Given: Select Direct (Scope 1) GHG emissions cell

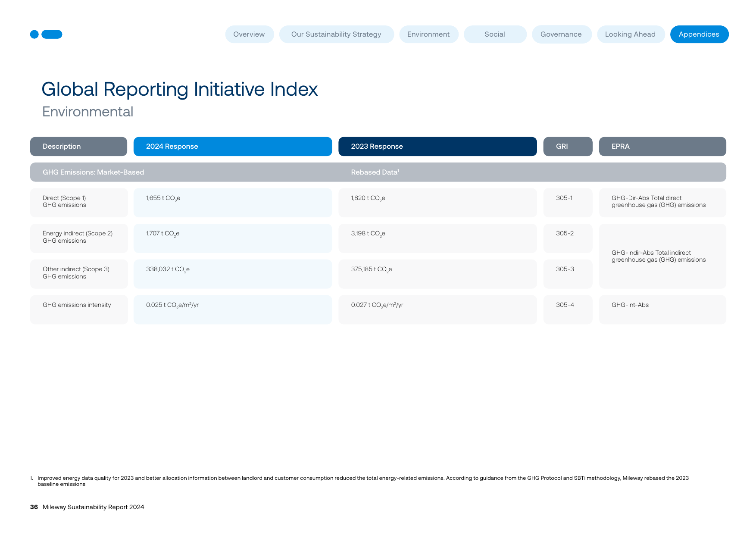Looking at the screenshot, I should point(79,203).
